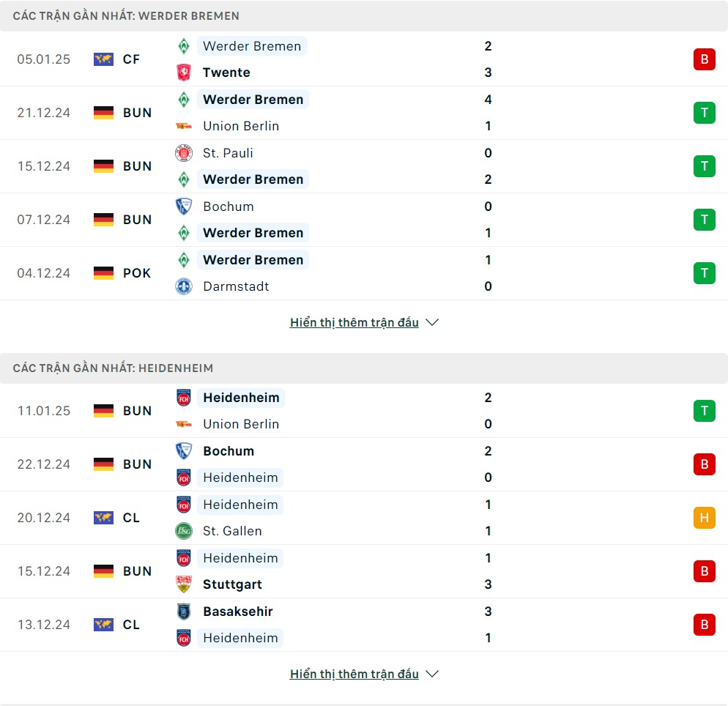Expand more Heidenheim matches chevron

pyautogui.click(x=432, y=674)
